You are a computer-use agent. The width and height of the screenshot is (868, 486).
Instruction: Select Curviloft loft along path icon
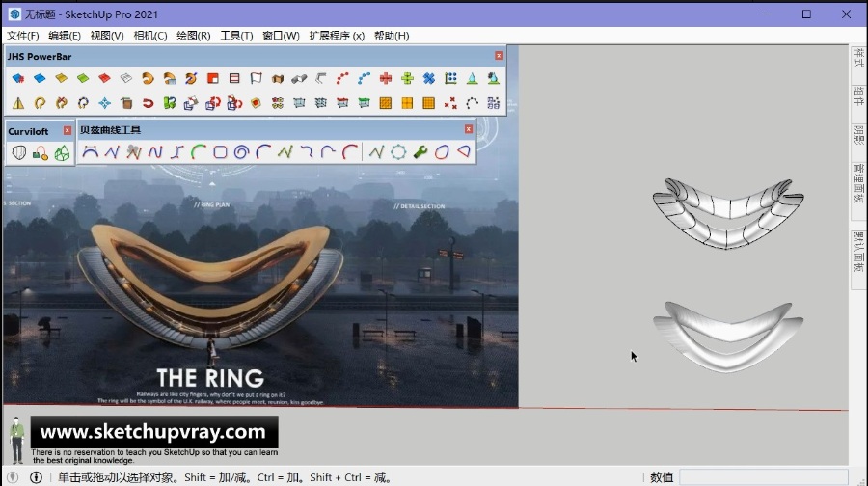(40, 152)
